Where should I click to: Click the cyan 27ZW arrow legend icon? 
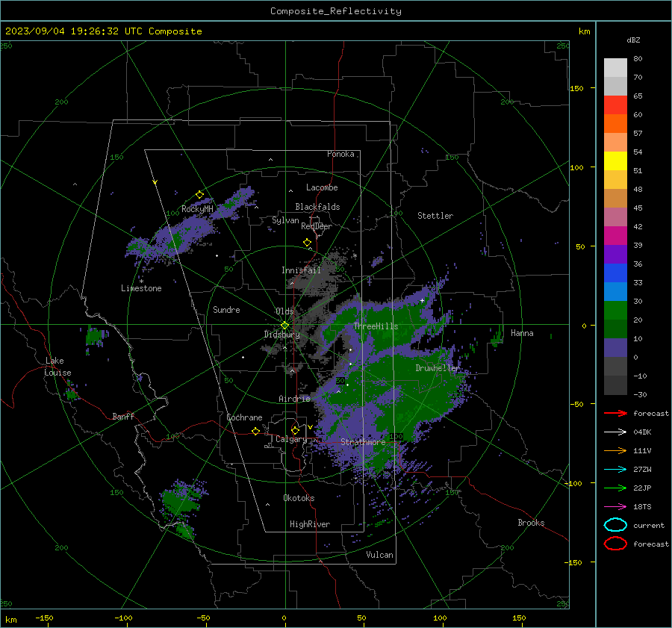tap(615, 470)
